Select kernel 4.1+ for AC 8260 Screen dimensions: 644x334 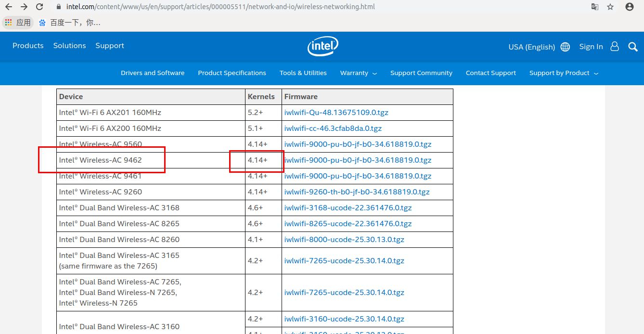(x=264, y=240)
